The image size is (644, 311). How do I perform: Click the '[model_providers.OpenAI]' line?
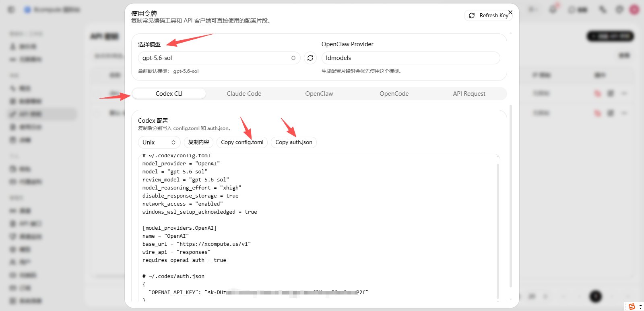(180, 228)
